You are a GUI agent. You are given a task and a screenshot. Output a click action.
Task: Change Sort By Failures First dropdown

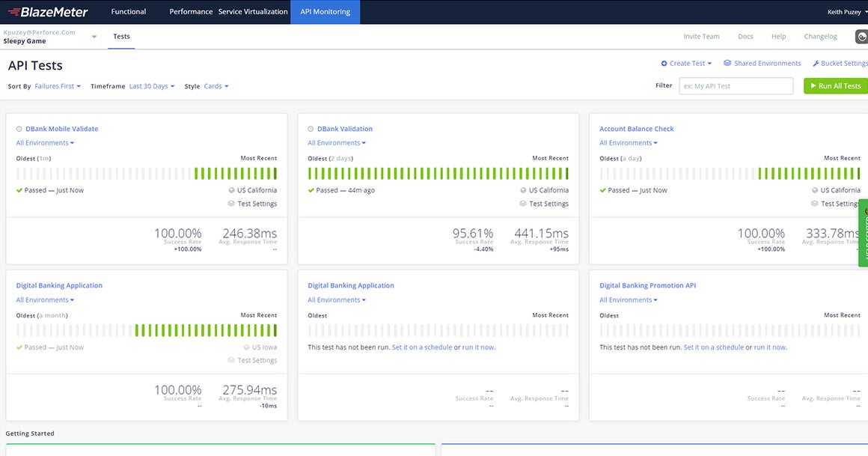click(x=58, y=86)
